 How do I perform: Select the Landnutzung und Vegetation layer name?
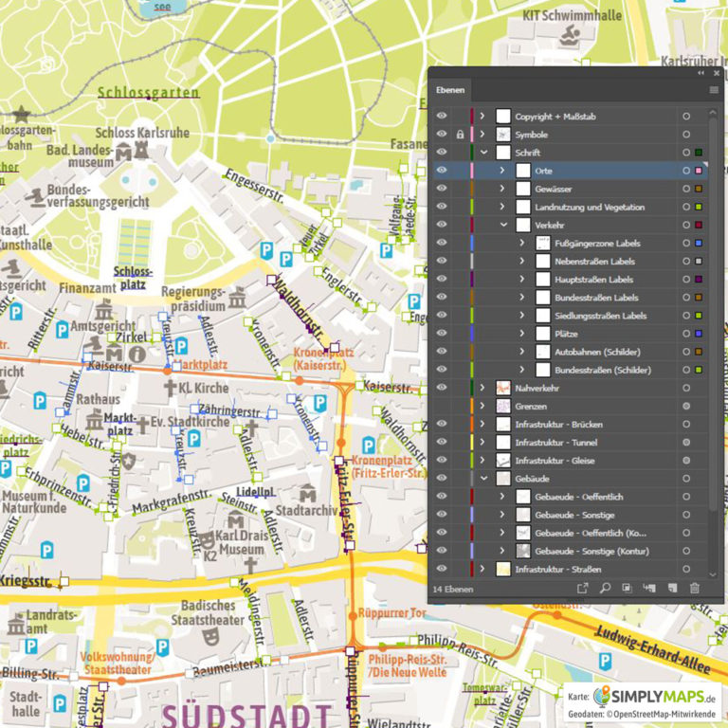(590, 207)
